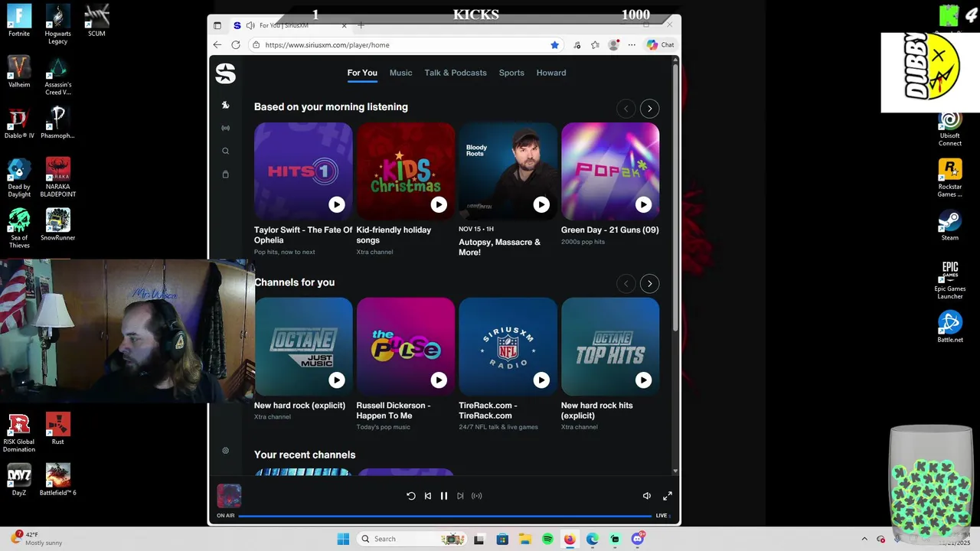Open a new browser tab
This screenshot has width=980, height=551.
361,25
